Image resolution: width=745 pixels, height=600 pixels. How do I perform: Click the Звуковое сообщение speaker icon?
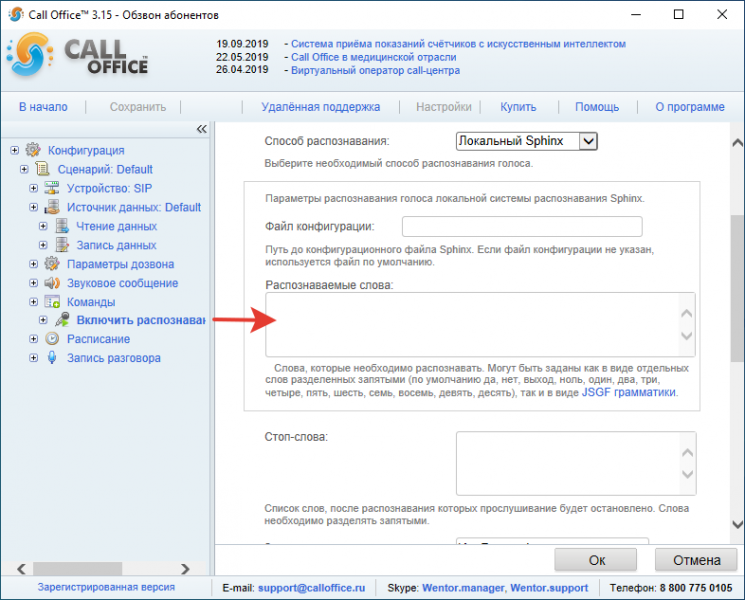52,283
